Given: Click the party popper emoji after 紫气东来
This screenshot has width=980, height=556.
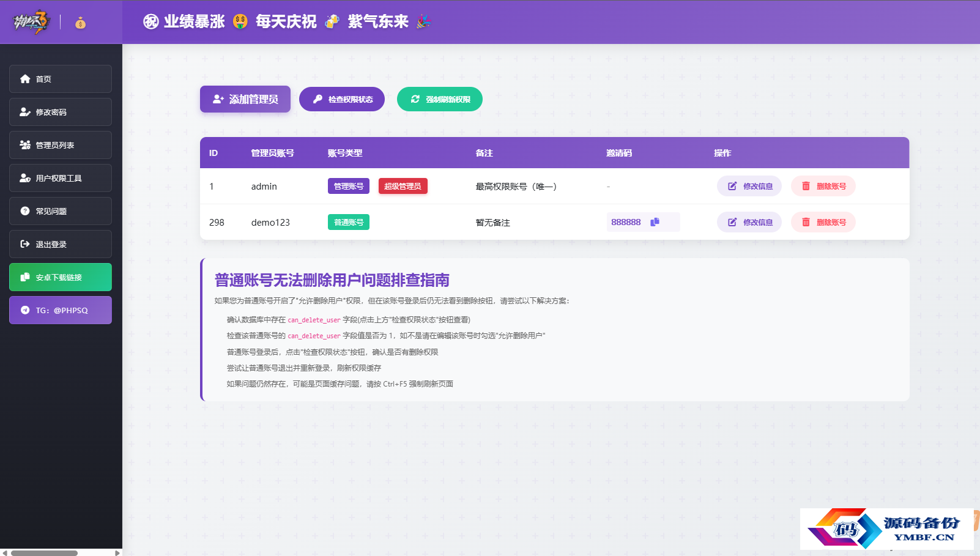Looking at the screenshot, I should (424, 21).
